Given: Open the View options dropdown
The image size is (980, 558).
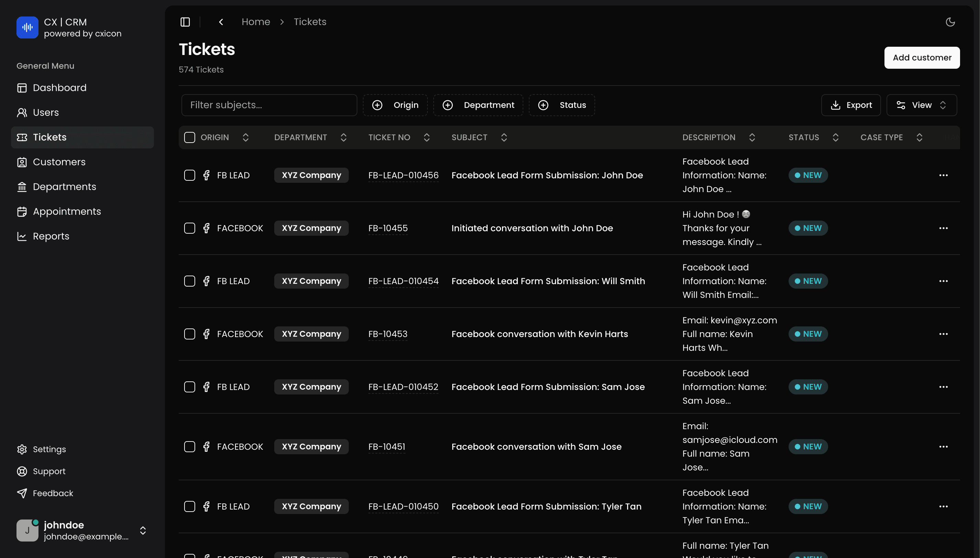Looking at the screenshot, I should coord(921,105).
